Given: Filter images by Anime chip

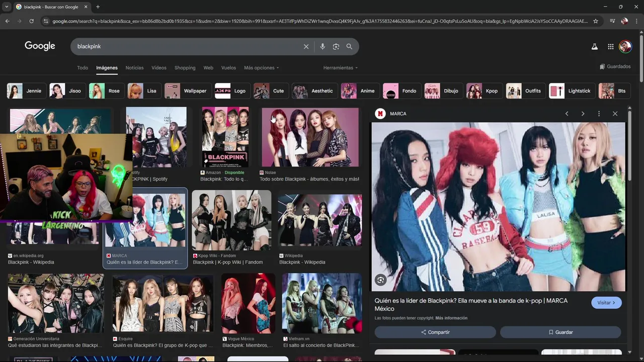Looking at the screenshot, I should [360, 91].
